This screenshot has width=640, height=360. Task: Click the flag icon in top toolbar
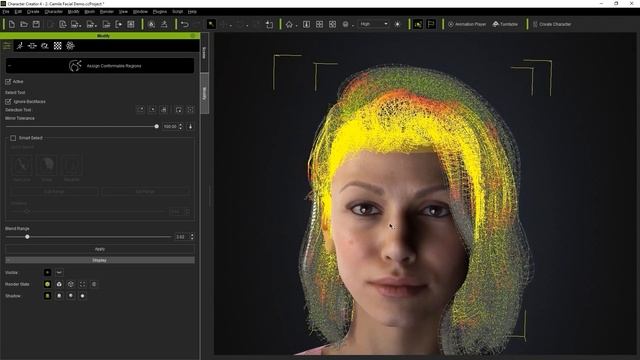(431, 24)
